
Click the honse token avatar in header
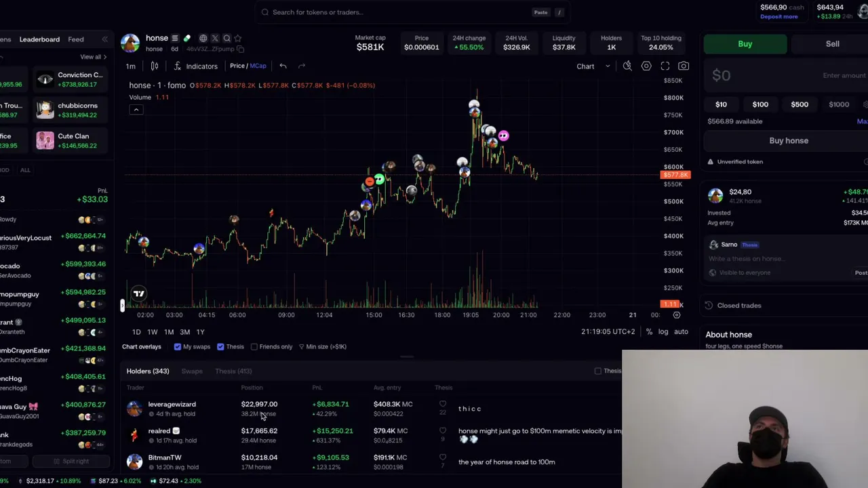coord(130,43)
